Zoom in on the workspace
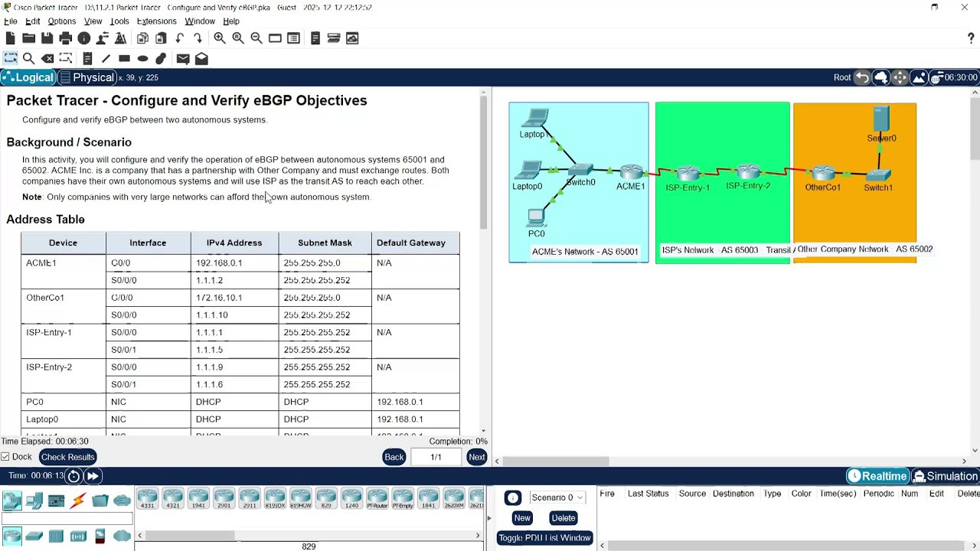Screen dimensions: 980x551 (220, 38)
